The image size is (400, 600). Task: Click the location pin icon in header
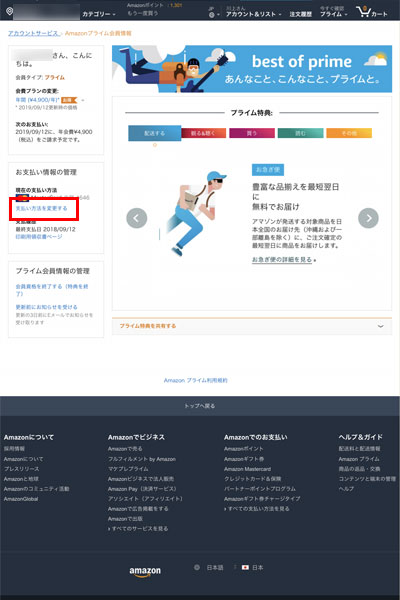pos(10,11)
